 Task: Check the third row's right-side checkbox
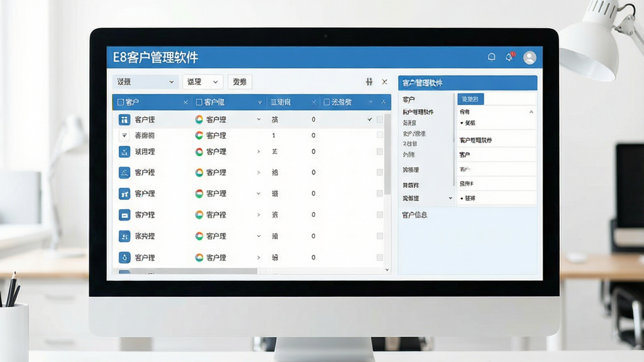(x=379, y=151)
